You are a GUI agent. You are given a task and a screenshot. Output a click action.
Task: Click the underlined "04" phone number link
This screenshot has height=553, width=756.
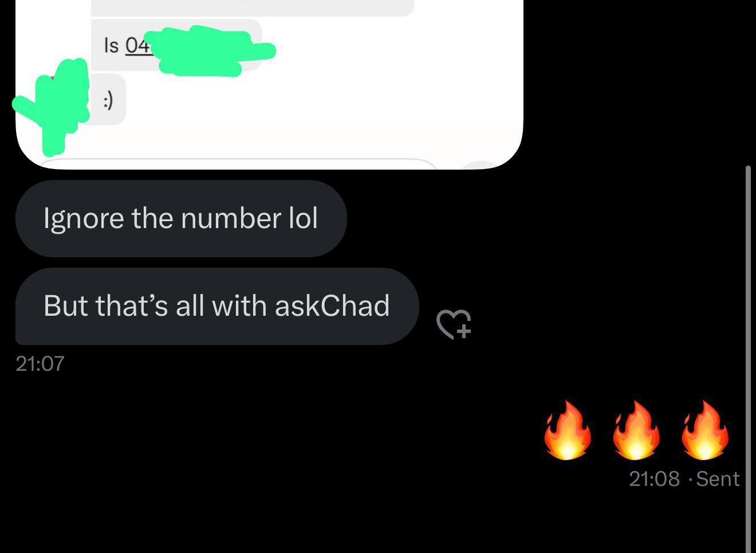pos(137,45)
